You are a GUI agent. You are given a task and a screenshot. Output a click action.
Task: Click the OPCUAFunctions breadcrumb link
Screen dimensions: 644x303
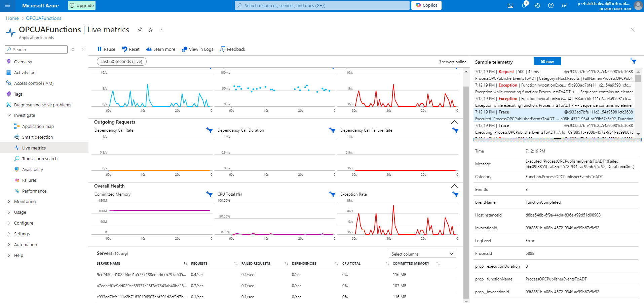[44, 18]
